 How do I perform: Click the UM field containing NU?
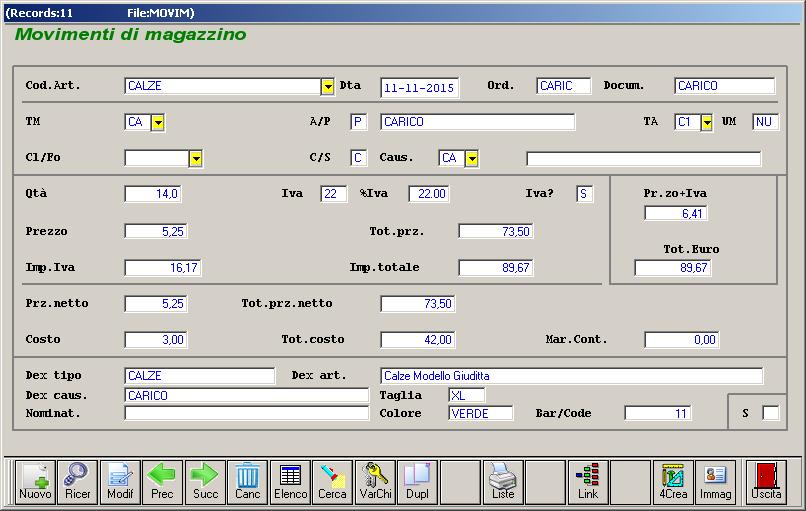tap(765, 122)
